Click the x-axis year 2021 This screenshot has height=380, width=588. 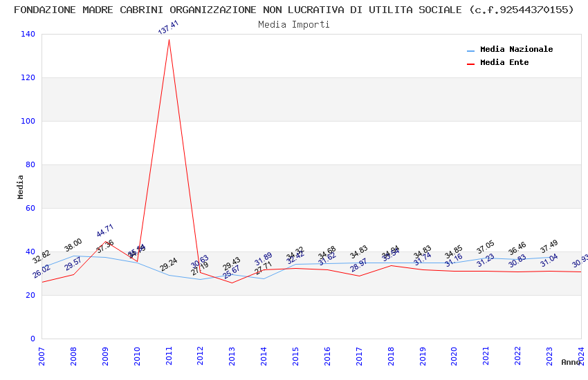click(x=486, y=357)
